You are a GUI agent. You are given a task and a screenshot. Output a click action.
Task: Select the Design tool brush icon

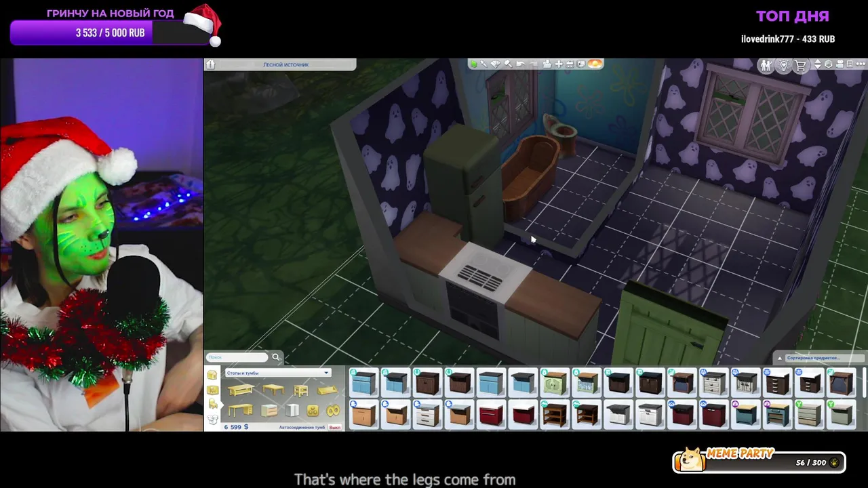(495, 64)
